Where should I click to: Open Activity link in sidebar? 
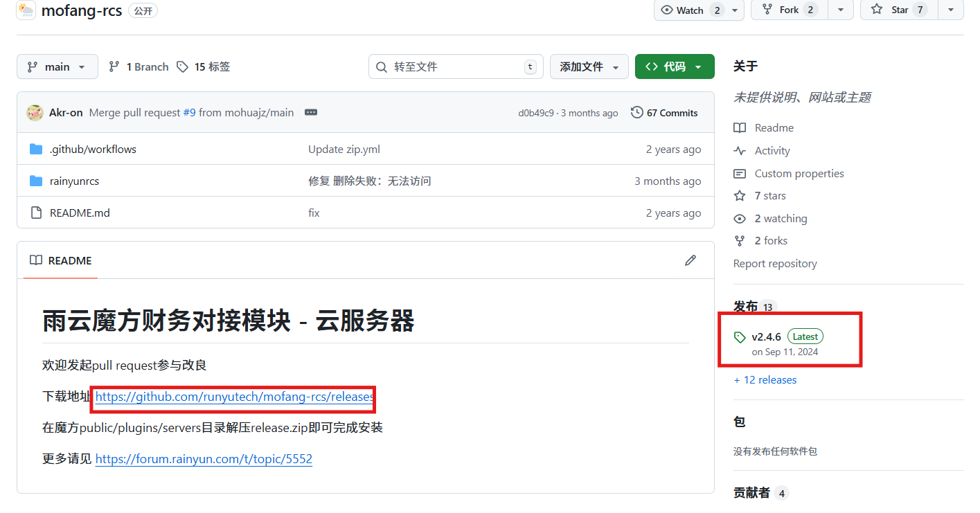click(x=762, y=150)
